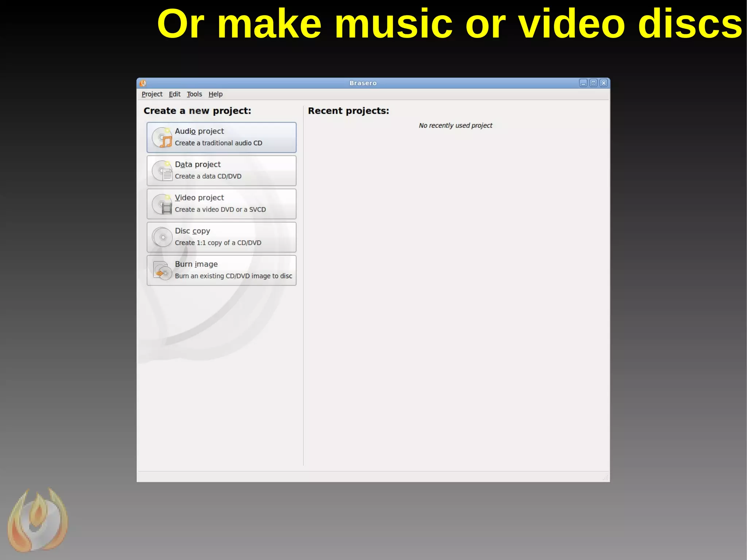Click the Video project film disc icon
Viewport: 747px width, 560px height.
pyautogui.click(x=162, y=204)
